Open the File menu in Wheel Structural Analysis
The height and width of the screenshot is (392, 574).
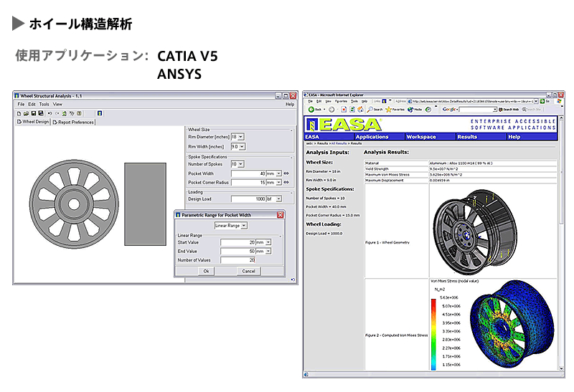click(21, 104)
